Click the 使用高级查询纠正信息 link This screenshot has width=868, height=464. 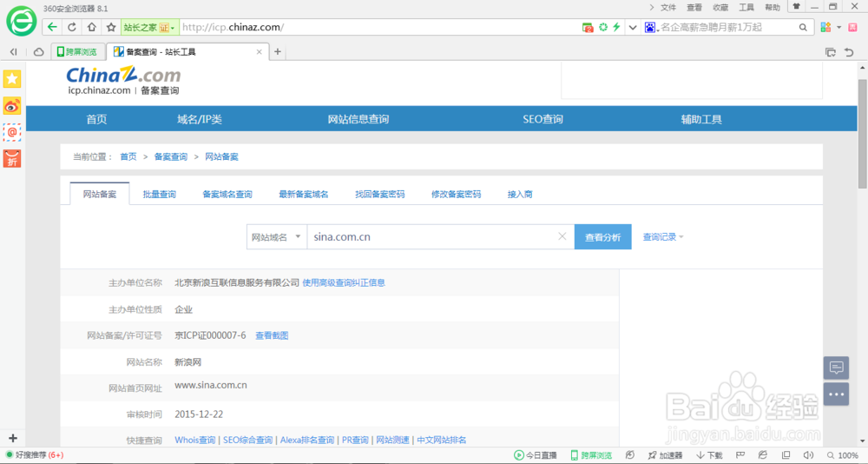[x=344, y=282]
